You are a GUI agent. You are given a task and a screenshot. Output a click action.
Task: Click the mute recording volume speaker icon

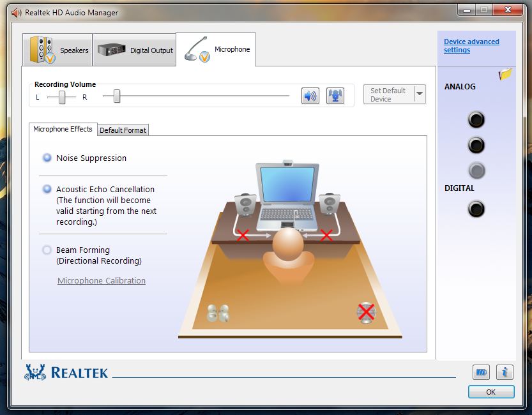pyautogui.click(x=310, y=96)
